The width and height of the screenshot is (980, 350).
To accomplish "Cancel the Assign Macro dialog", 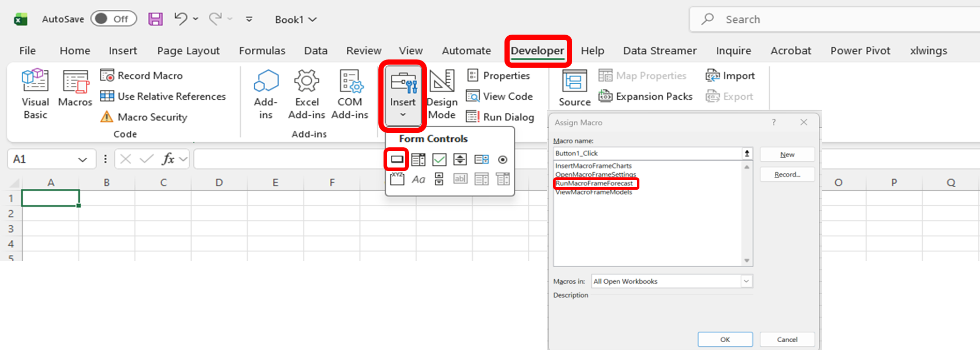I will (x=787, y=340).
